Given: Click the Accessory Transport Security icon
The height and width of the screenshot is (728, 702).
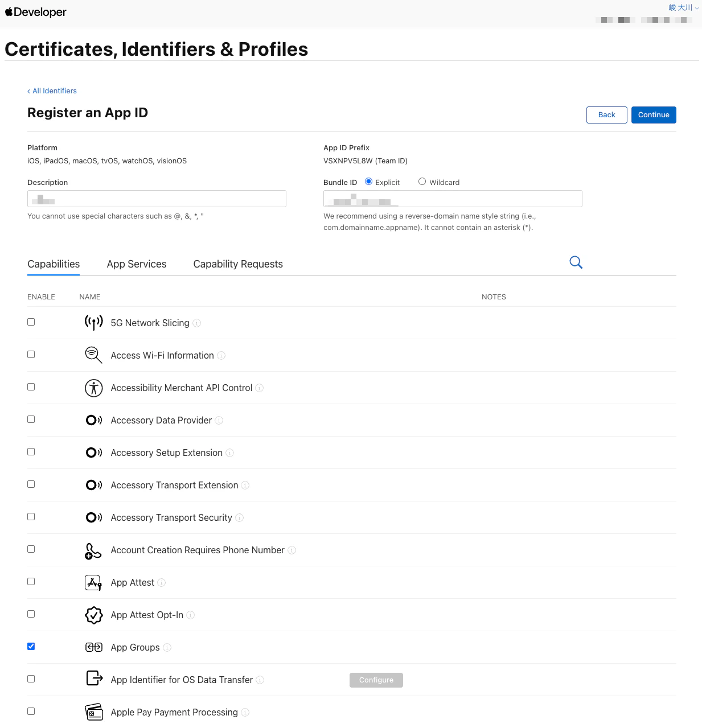Looking at the screenshot, I should [94, 517].
